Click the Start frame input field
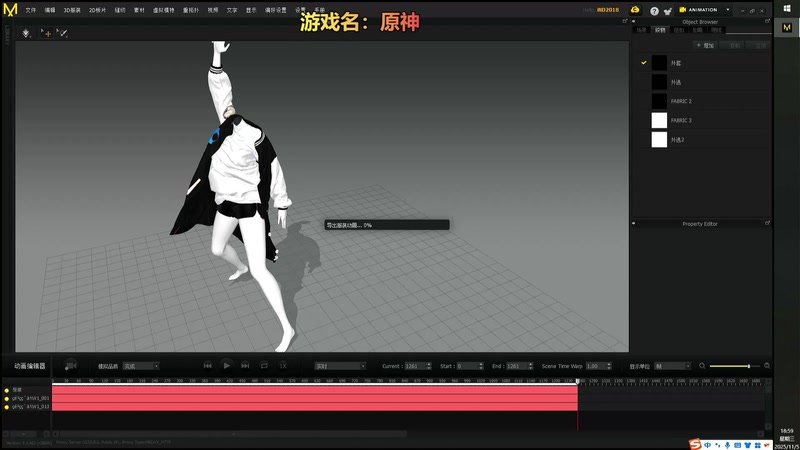 tap(469, 366)
